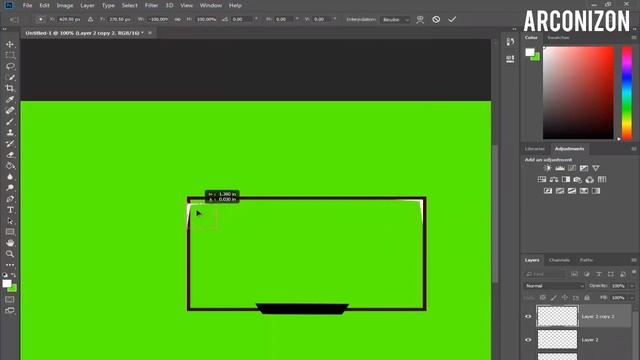Add Channel Mixer adjustment
The width and height of the screenshot is (640, 360).
590,179
